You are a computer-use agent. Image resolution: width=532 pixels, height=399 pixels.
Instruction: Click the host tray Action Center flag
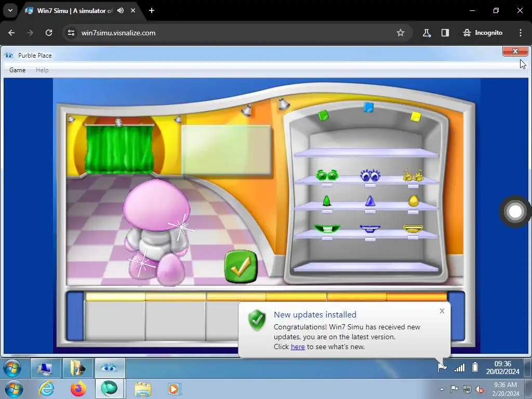pos(454,389)
